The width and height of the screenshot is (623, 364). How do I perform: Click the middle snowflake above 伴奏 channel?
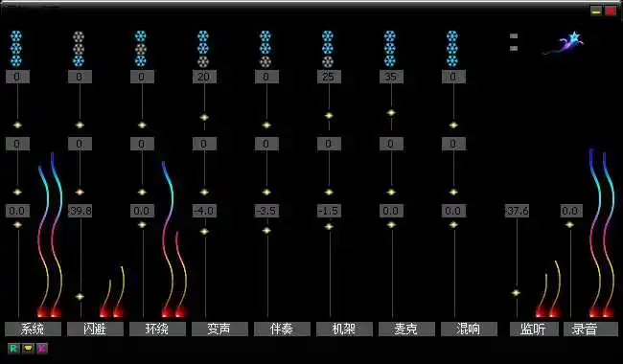point(265,49)
